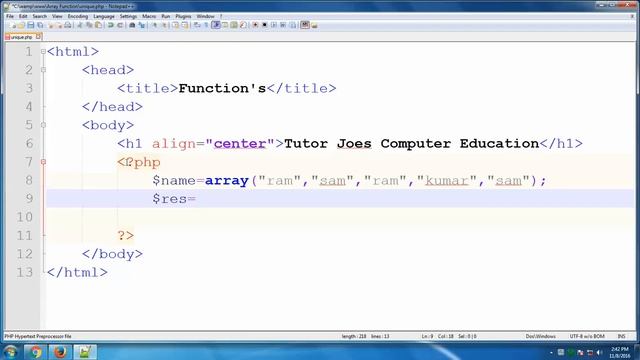Toggle the Function List panel icon
The width and height of the screenshot is (640, 360).
pos(243,25)
